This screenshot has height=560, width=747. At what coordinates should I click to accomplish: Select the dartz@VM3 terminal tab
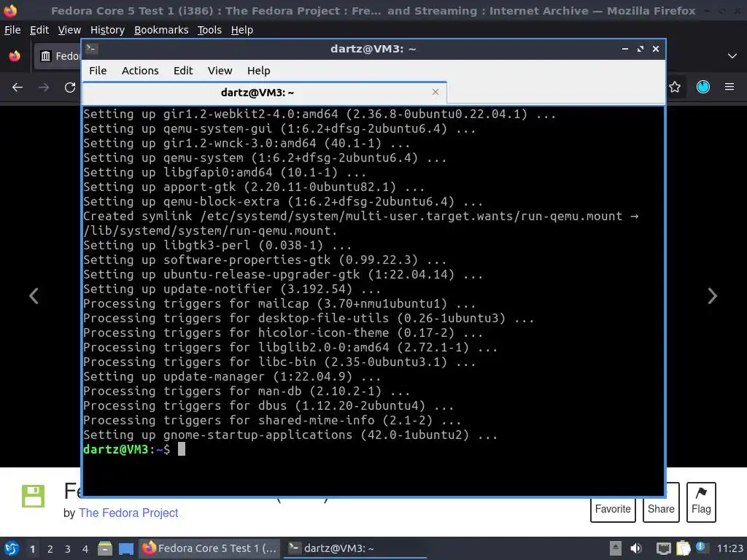click(264, 93)
